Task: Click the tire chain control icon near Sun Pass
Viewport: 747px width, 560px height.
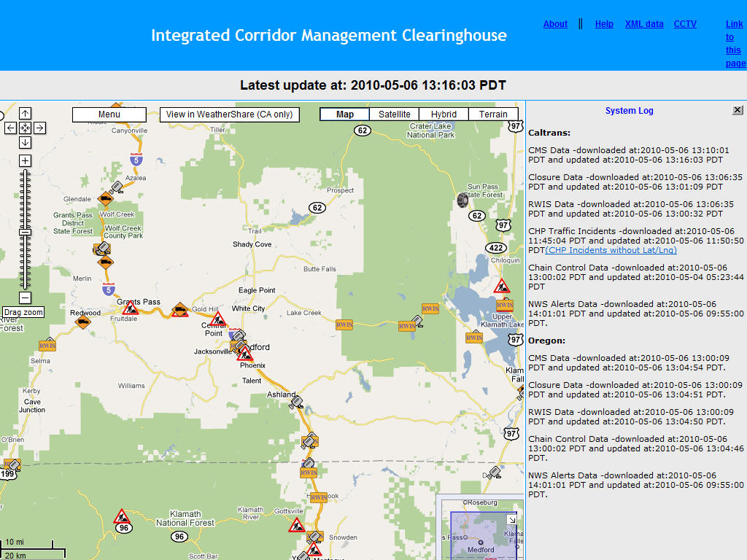Action: pyautogui.click(x=462, y=198)
